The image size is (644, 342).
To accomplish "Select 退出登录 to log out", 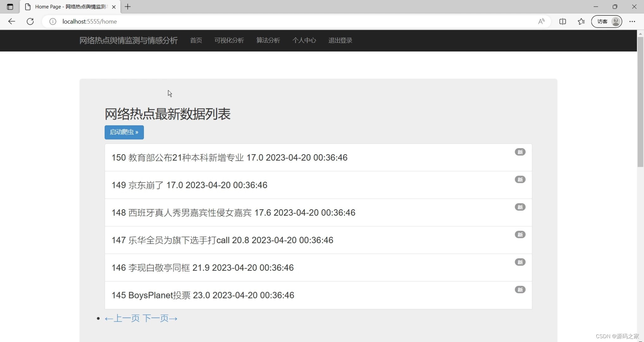I will pos(340,41).
